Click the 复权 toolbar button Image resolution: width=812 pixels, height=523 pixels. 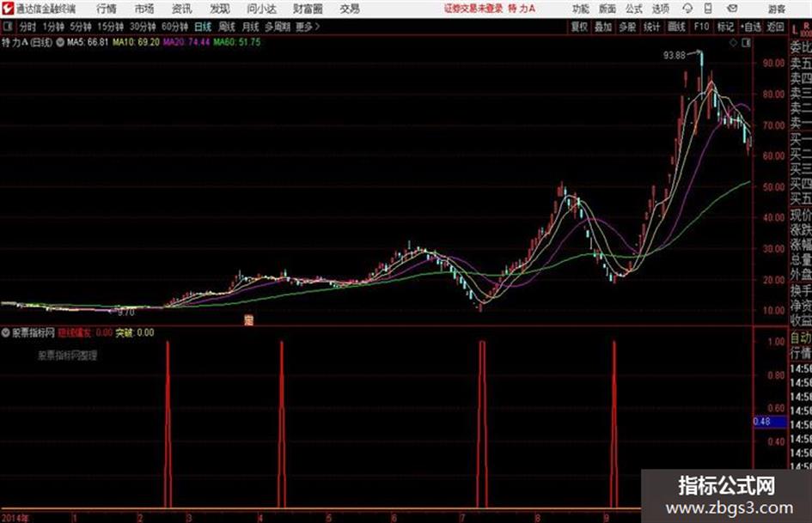pyautogui.click(x=579, y=27)
